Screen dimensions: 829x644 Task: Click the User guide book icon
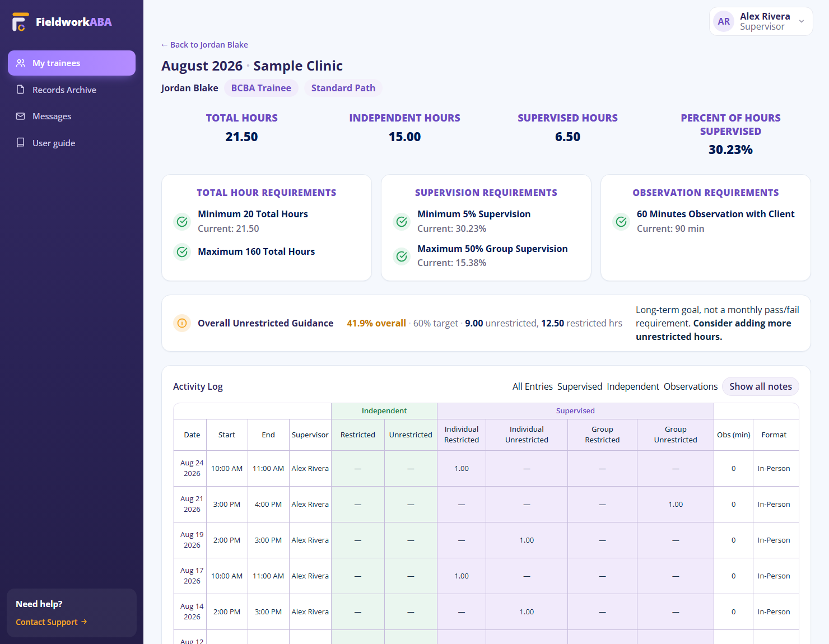tap(21, 143)
